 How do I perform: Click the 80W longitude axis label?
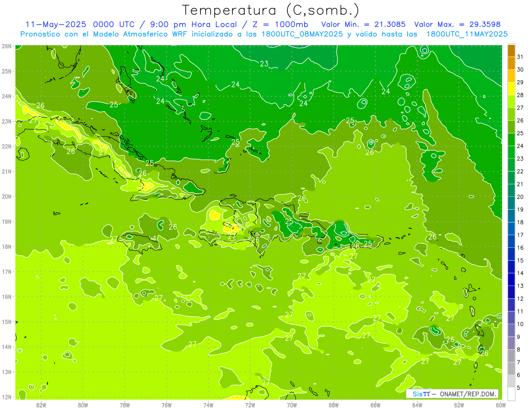coord(83,405)
